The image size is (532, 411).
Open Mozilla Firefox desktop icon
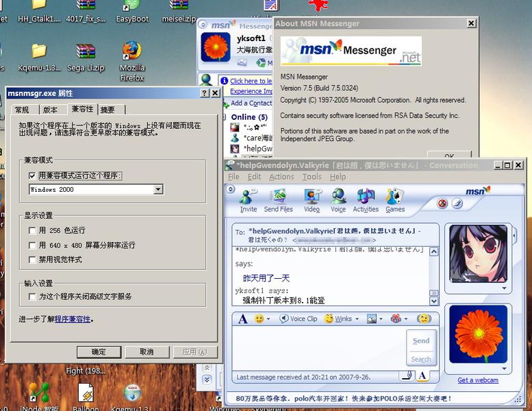pos(132,61)
